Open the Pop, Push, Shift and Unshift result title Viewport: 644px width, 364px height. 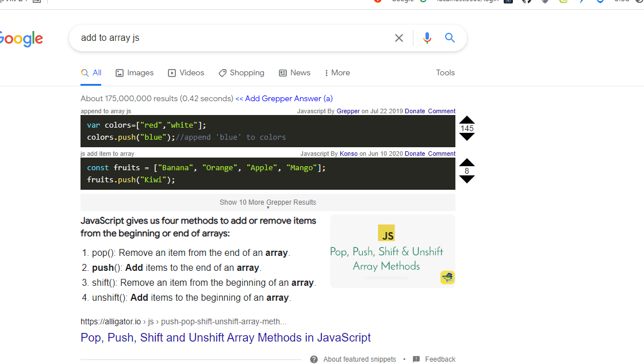tap(225, 338)
